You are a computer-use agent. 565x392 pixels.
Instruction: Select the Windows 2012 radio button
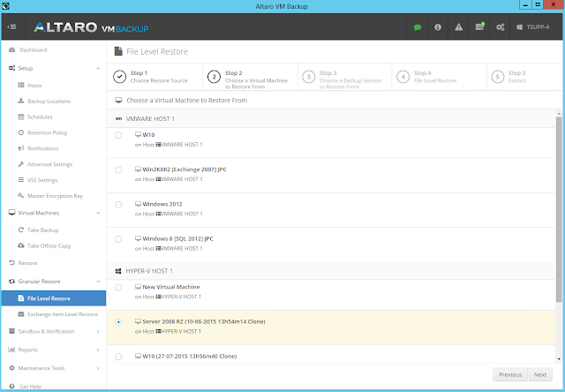(118, 204)
